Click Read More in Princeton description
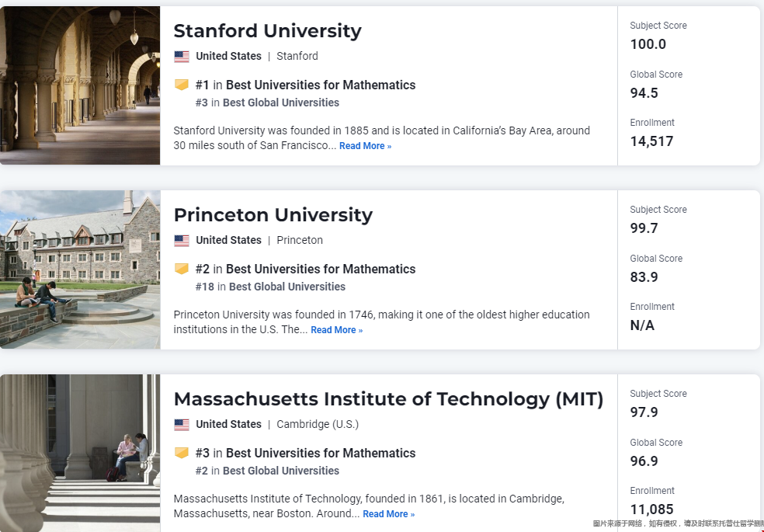The width and height of the screenshot is (764, 532). 337,330
